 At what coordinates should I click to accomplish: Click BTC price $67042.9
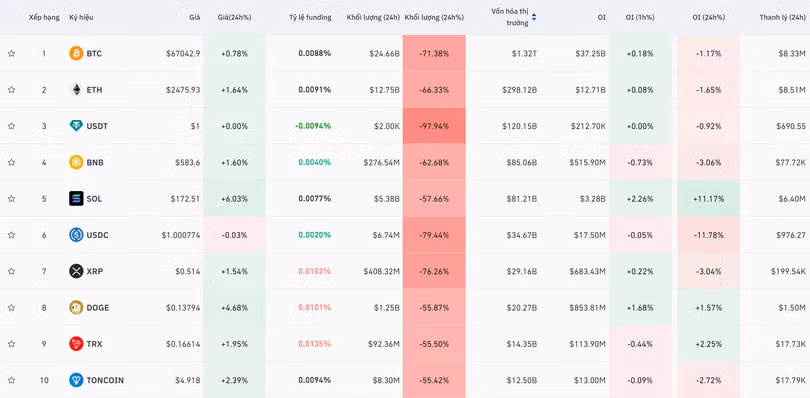[183, 53]
